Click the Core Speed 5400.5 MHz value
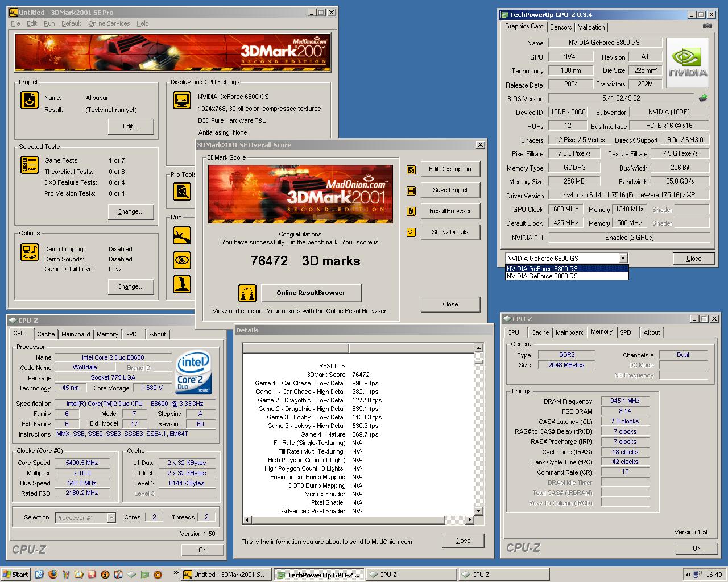Viewport: 728px width, 582px height. click(82, 463)
